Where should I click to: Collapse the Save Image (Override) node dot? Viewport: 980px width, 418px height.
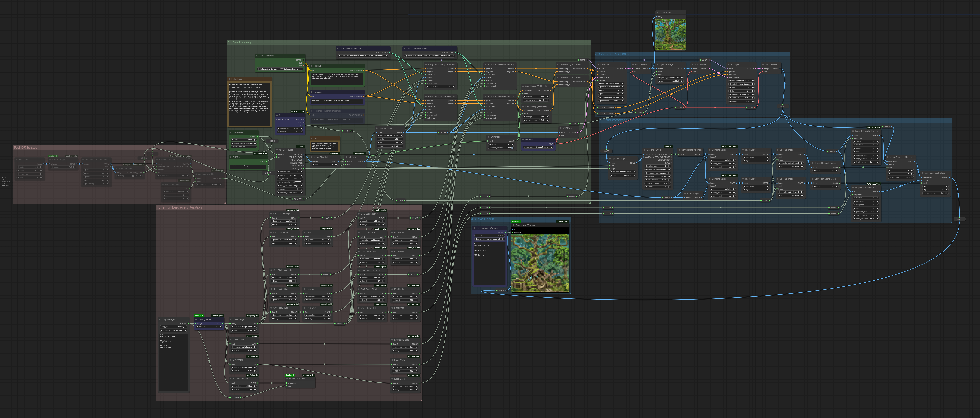click(x=514, y=225)
